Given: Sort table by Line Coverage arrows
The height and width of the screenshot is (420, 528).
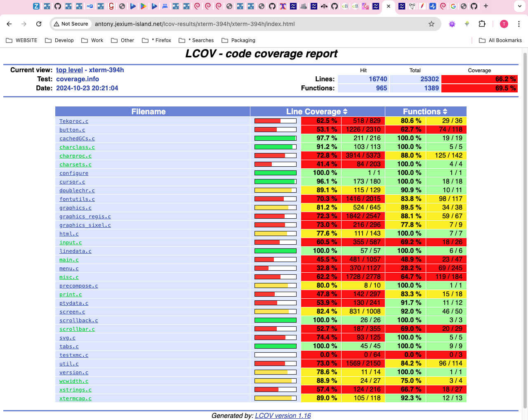Looking at the screenshot, I should point(345,111).
